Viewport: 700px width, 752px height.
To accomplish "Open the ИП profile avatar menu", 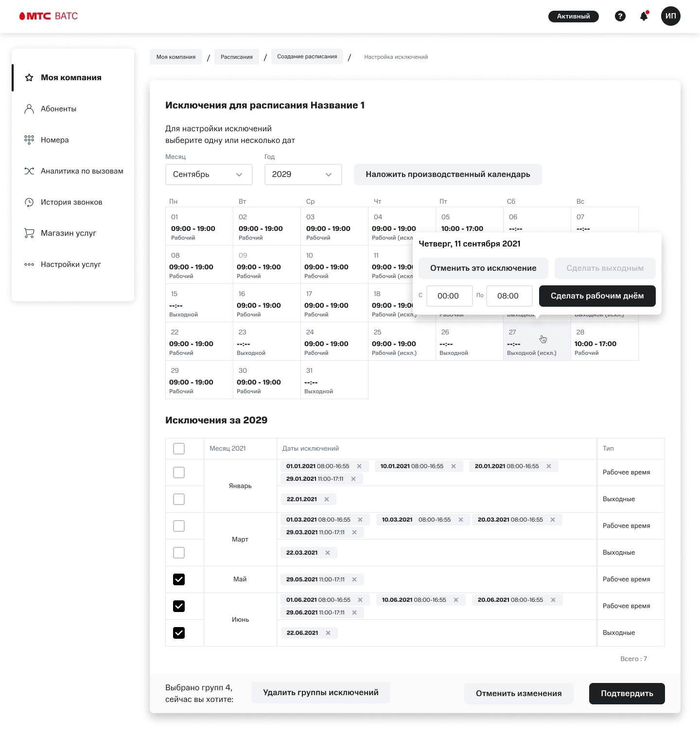I will (x=671, y=16).
